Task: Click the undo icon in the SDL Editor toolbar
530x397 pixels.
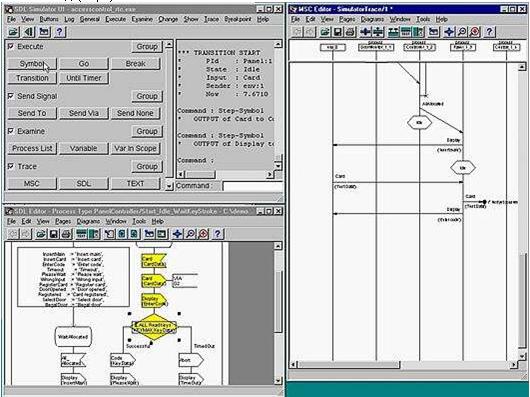Action: coord(13,234)
